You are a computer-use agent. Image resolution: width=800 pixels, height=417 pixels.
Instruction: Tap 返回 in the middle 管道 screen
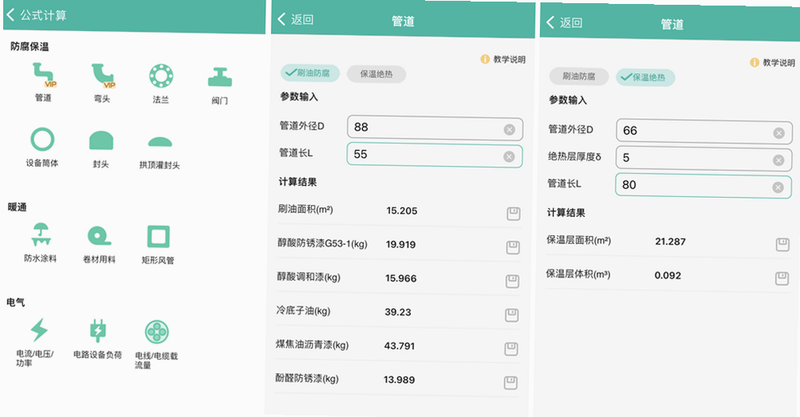(x=295, y=19)
